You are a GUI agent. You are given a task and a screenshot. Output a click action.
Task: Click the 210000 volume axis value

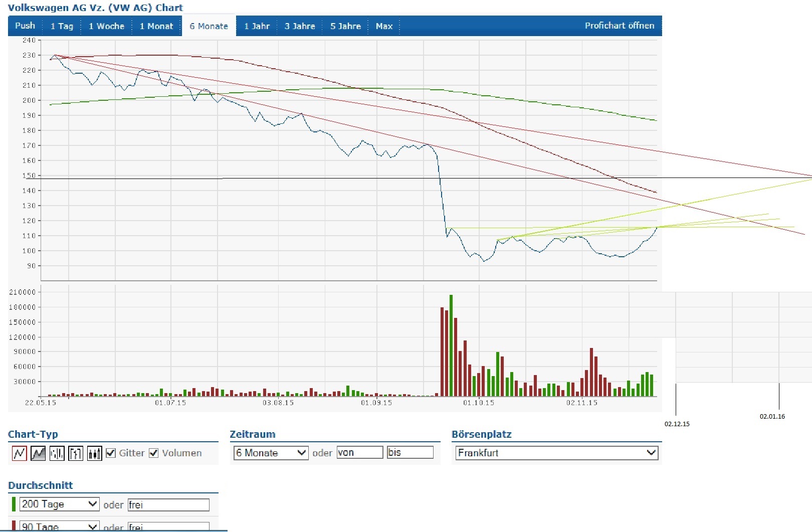coord(23,292)
